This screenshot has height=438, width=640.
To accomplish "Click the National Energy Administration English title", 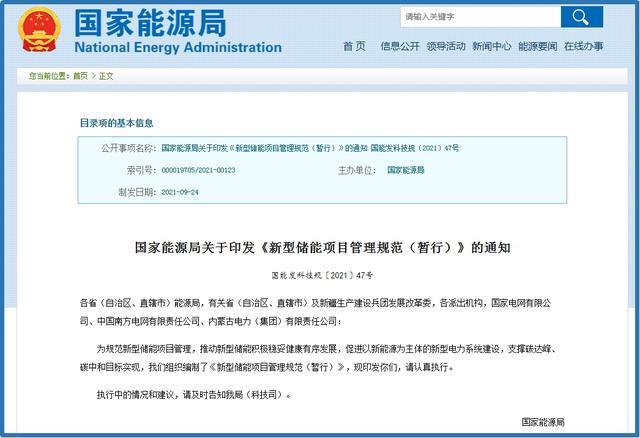I will (178, 47).
